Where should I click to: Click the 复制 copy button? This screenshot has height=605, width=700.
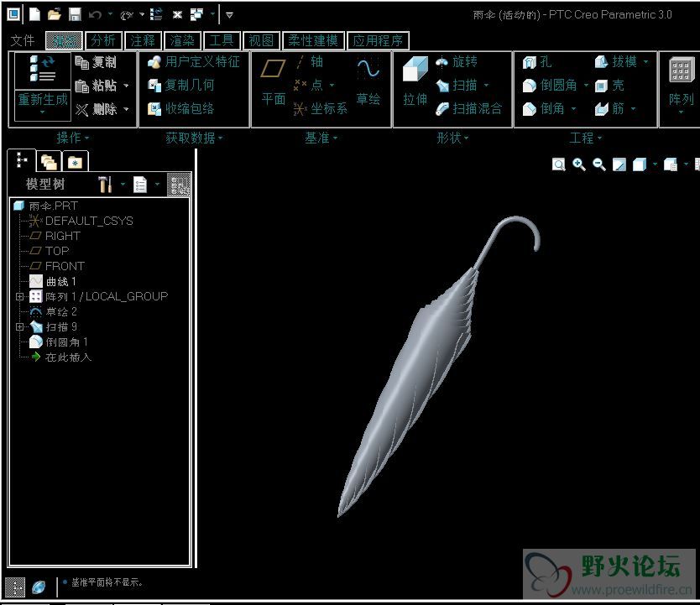(95, 62)
